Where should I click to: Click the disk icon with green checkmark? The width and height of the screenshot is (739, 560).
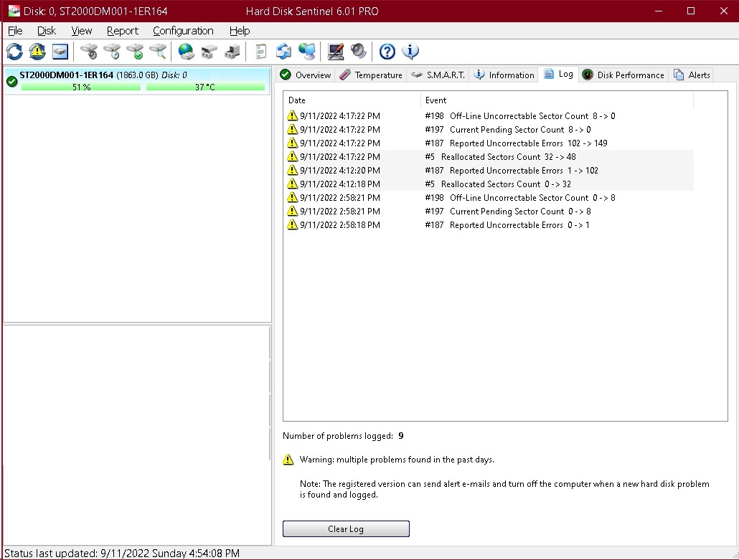click(135, 52)
